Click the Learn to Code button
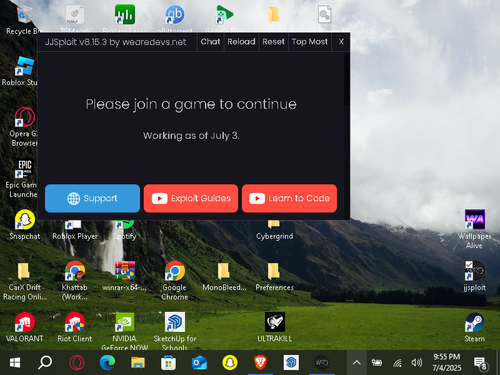The height and width of the screenshot is (375, 500). tap(289, 198)
